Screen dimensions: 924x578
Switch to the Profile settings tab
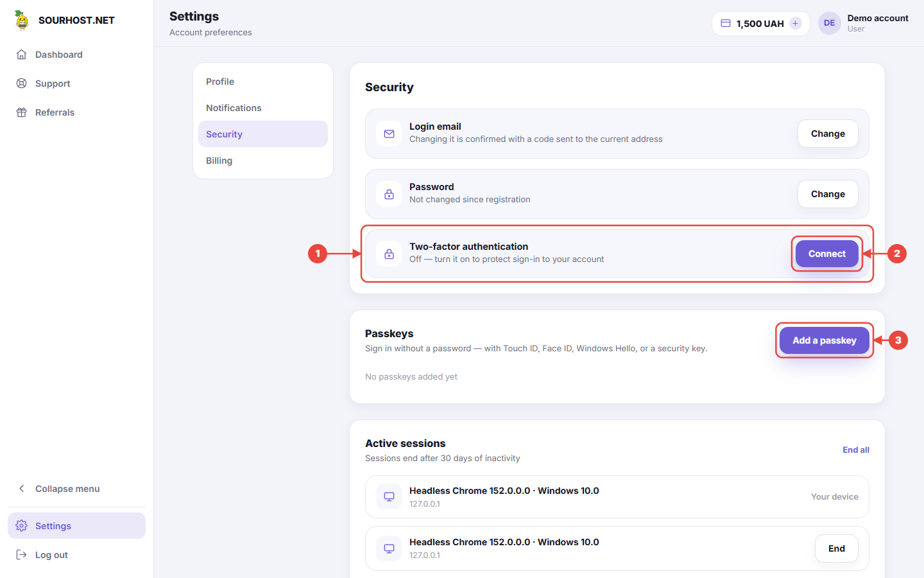(x=263, y=82)
